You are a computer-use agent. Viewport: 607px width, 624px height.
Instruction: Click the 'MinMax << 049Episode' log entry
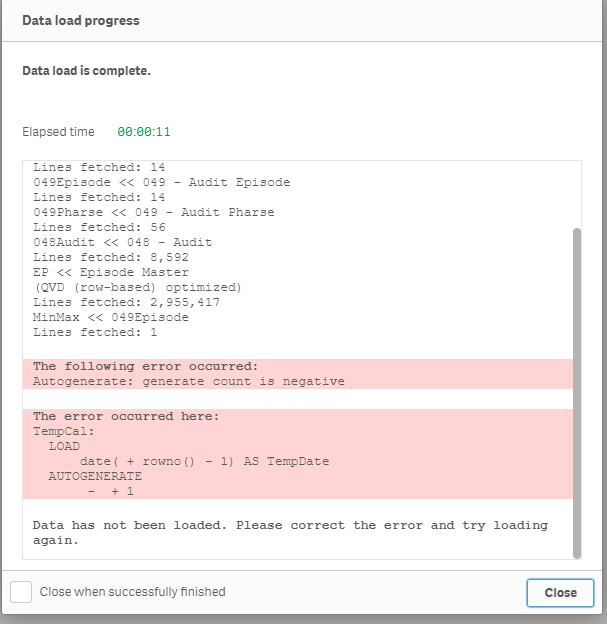pyautogui.click(x=110, y=317)
